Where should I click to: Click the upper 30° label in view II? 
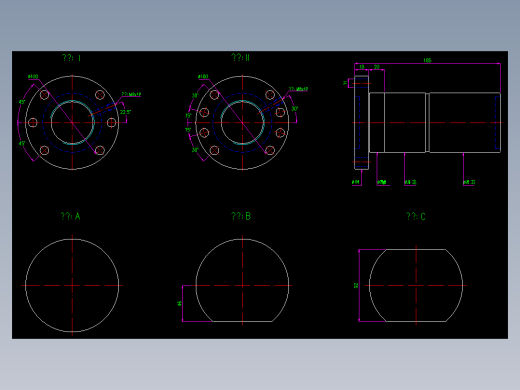point(195,95)
